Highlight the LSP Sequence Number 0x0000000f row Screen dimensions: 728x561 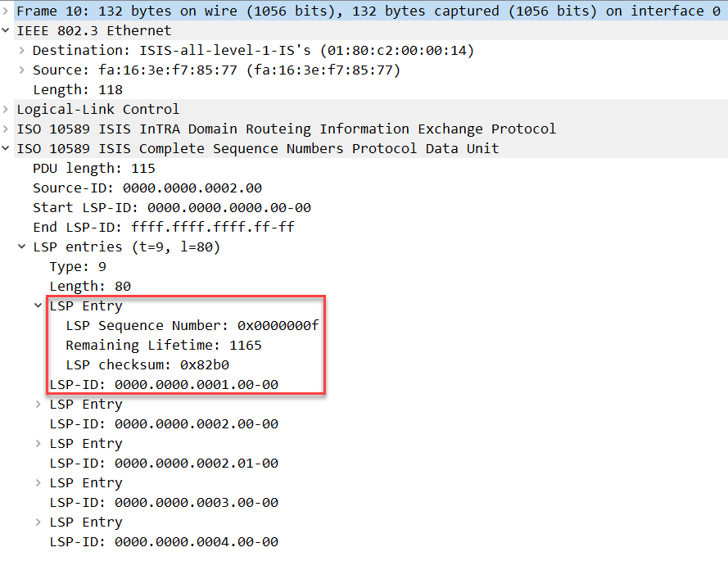click(192, 325)
